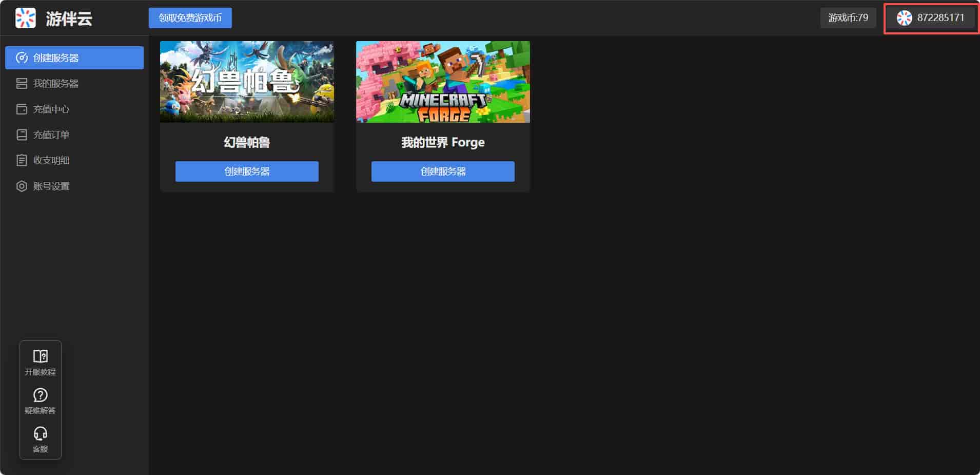Screen dimensions: 980x475
Task: Select 创建服务器 in the sidebar menu
Action: pyautogui.click(x=74, y=58)
